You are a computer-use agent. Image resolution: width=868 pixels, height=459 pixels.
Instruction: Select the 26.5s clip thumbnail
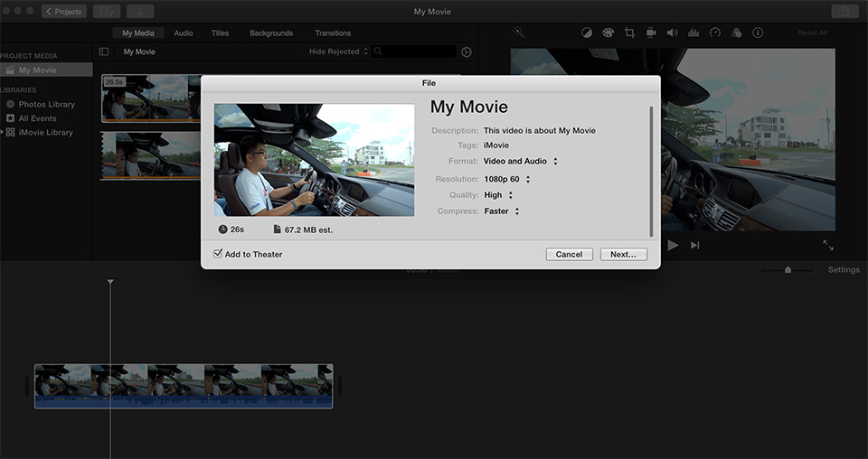(151, 98)
